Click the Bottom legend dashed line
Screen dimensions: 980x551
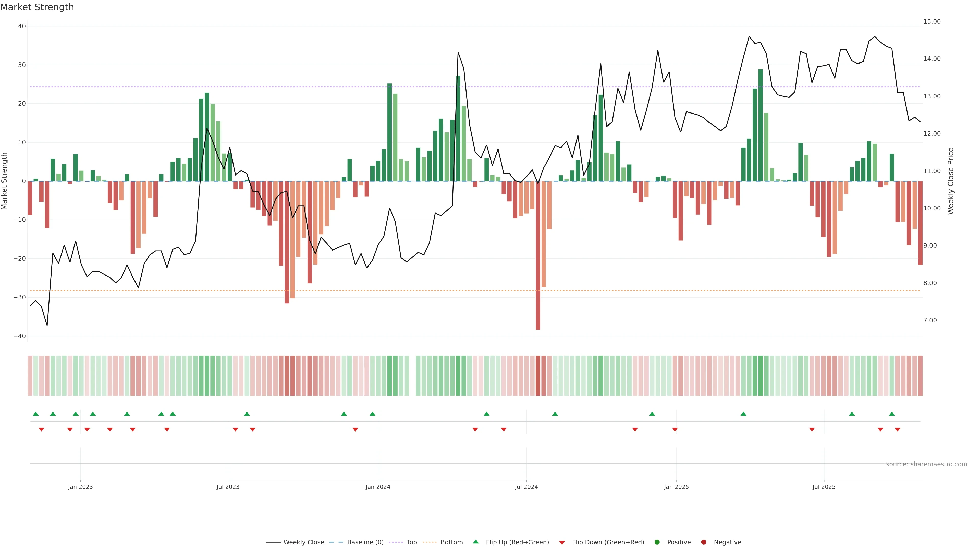click(430, 542)
